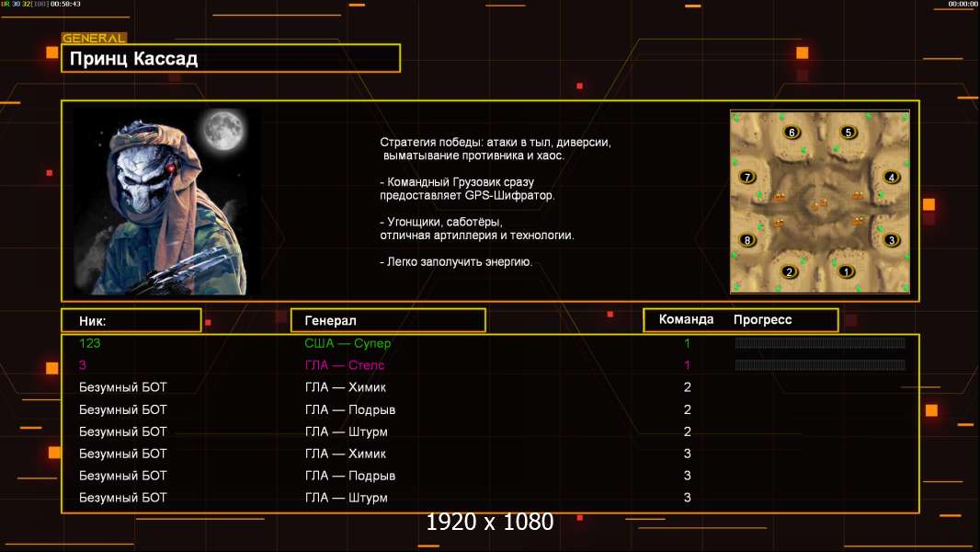Click the green team number 1 for player 123
980x552 pixels.
point(687,343)
